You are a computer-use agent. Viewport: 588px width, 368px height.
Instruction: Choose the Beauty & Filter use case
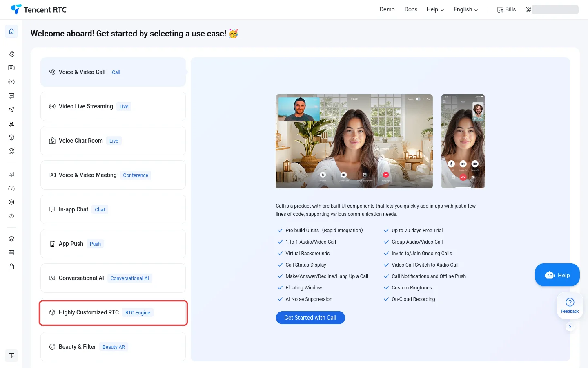point(113,347)
